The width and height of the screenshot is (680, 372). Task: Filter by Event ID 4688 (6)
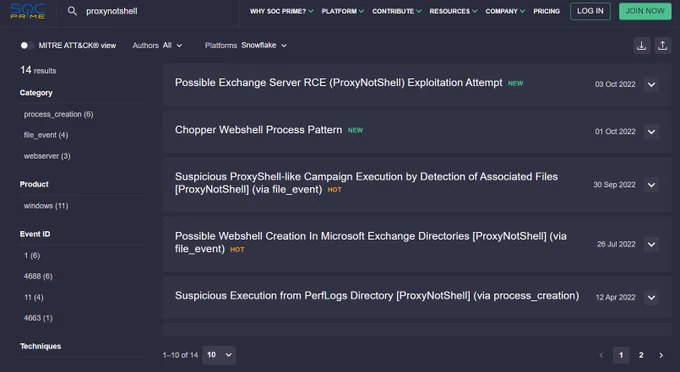[x=38, y=276]
